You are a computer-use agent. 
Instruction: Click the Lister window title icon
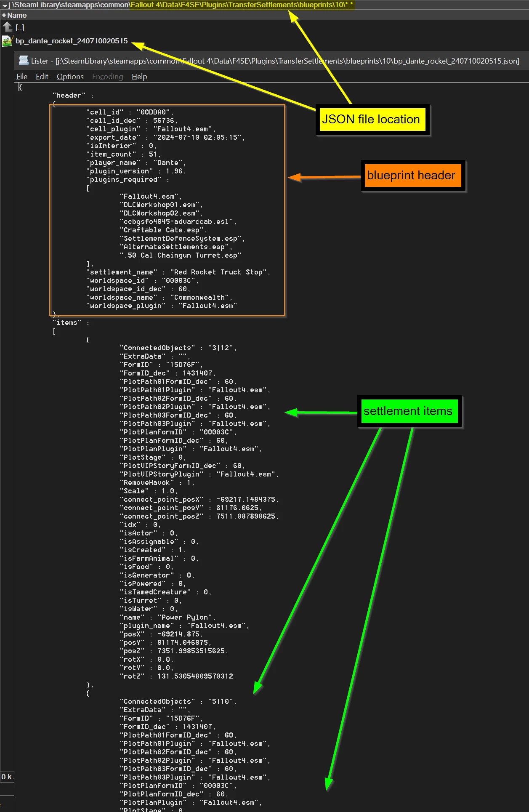pos(24,61)
